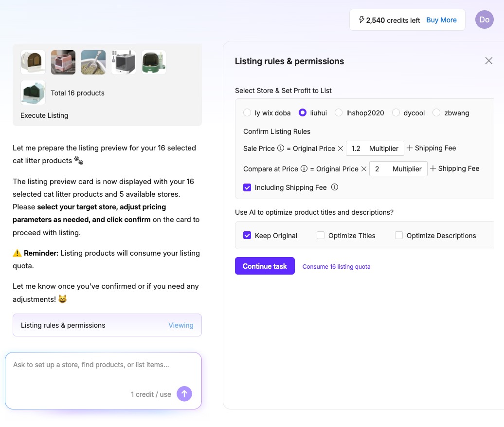Enable Optimize Titles checkbox
This screenshot has height=427, width=504.
click(x=321, y=235)
